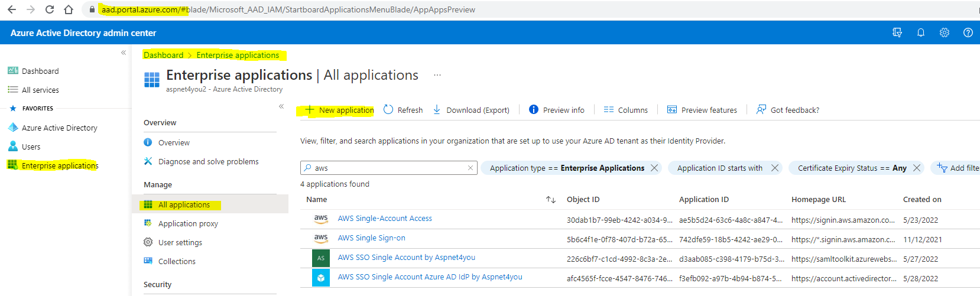Click New application
The height and width of the screenshot is (296, 980).
339,110
